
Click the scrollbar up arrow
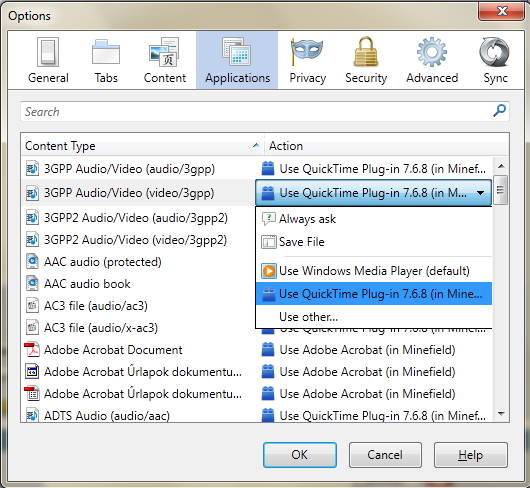(501, 166)
